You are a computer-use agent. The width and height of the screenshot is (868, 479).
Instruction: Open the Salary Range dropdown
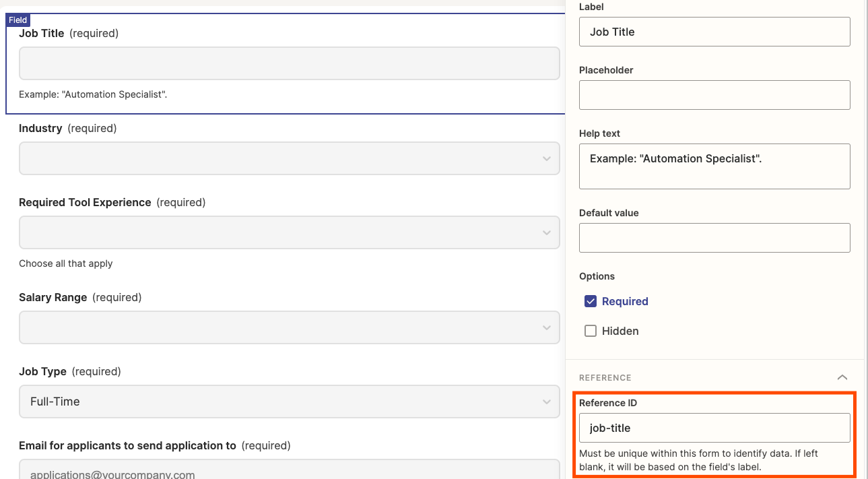tap(290, 327)
